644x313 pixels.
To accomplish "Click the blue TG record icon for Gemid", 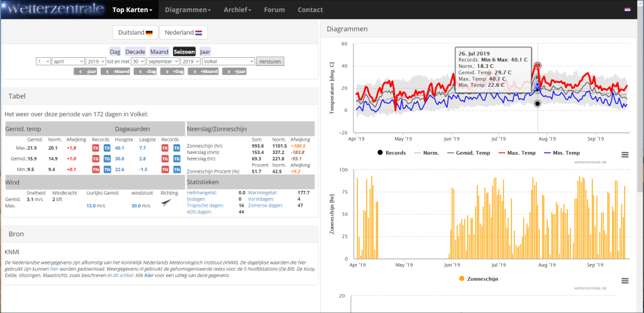I will (x=107, y=159).
